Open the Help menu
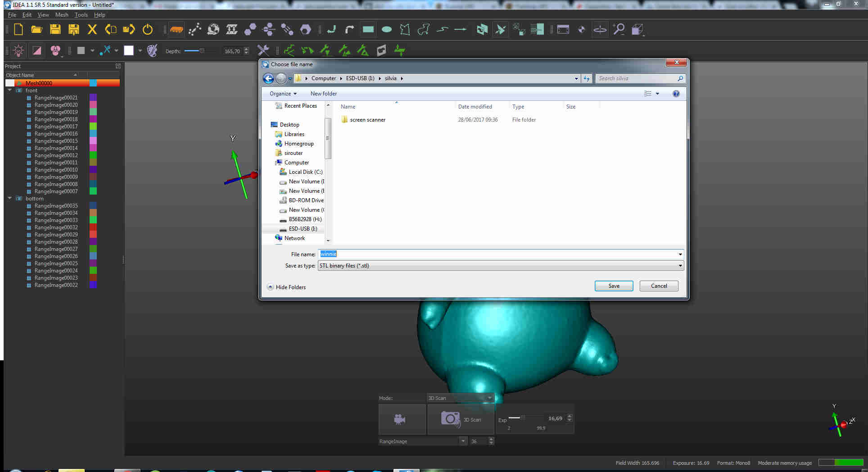868x472 pixels. click(99, 15)
